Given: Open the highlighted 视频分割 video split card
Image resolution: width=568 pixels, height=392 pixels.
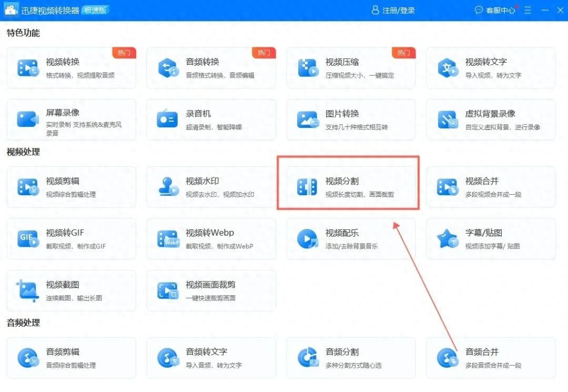Looking at the screenshot, I should coord(348,187).
